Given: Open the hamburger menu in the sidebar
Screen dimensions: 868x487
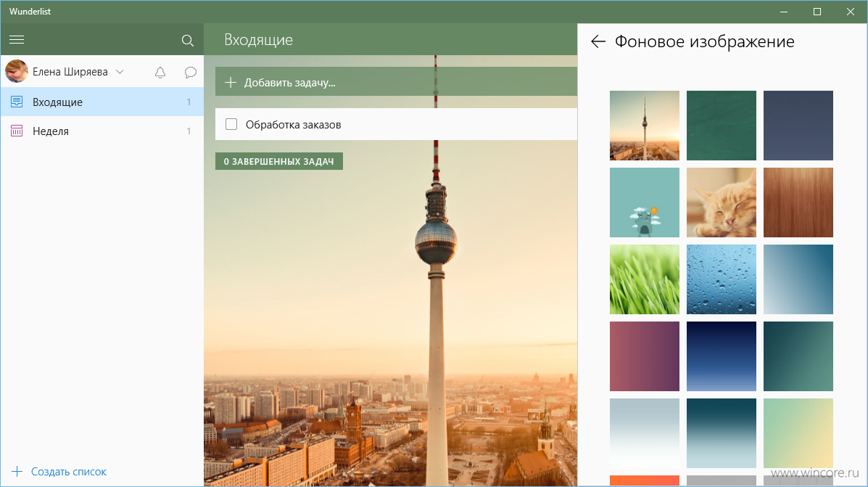Looking at the screenshot, I should (x=17, y=39).
